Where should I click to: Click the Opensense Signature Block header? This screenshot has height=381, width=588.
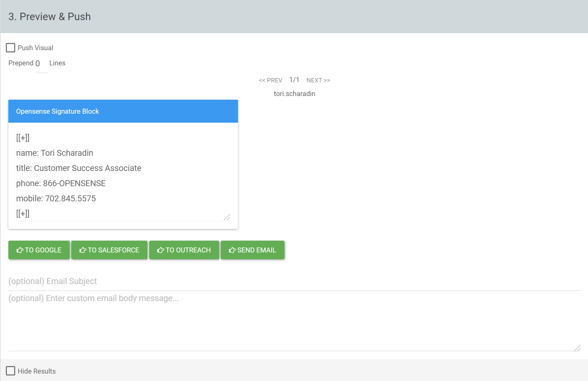[x=123, y=111]
